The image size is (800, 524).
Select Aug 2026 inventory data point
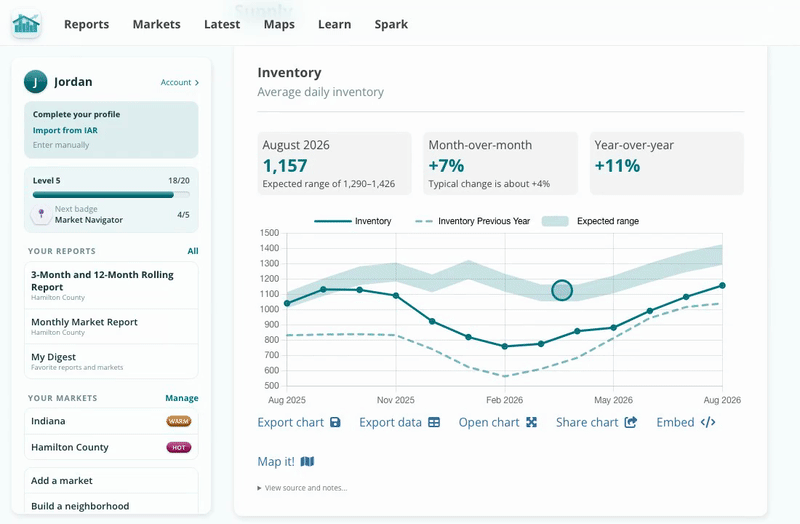[x=722, y=286]
